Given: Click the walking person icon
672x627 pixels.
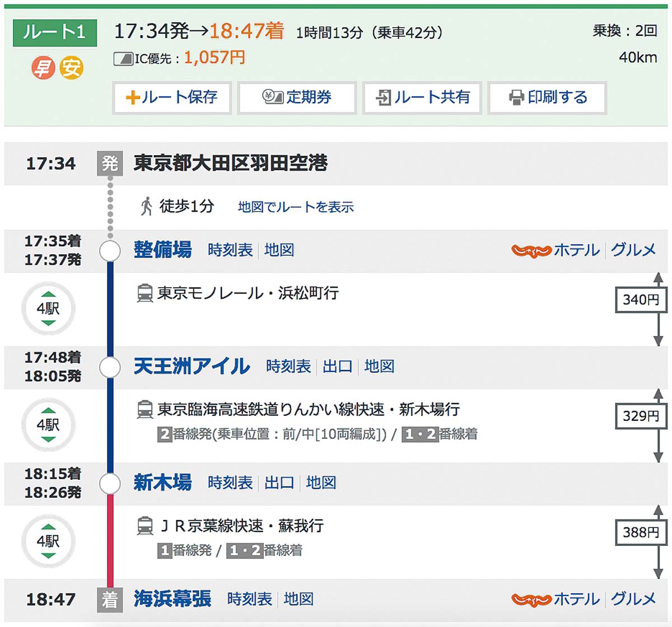Looking at the screenshot, I should click(147, 206).
